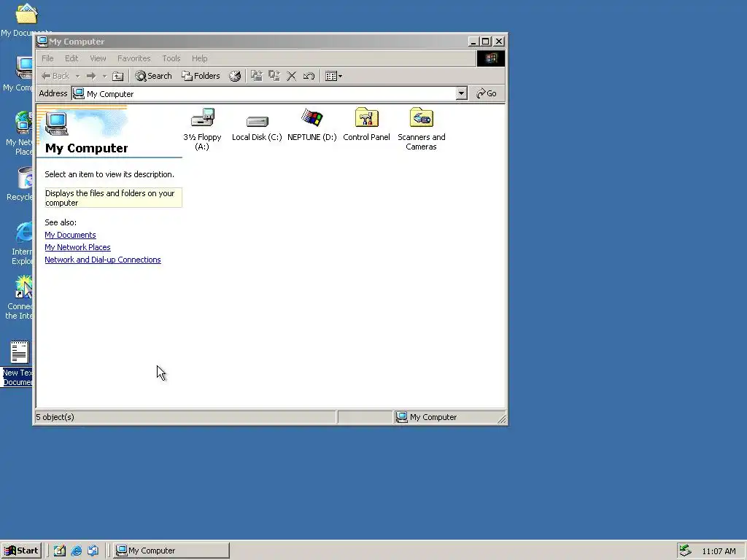Click the system tray network icon
The image size is (747, 560).
pos(685,551)
